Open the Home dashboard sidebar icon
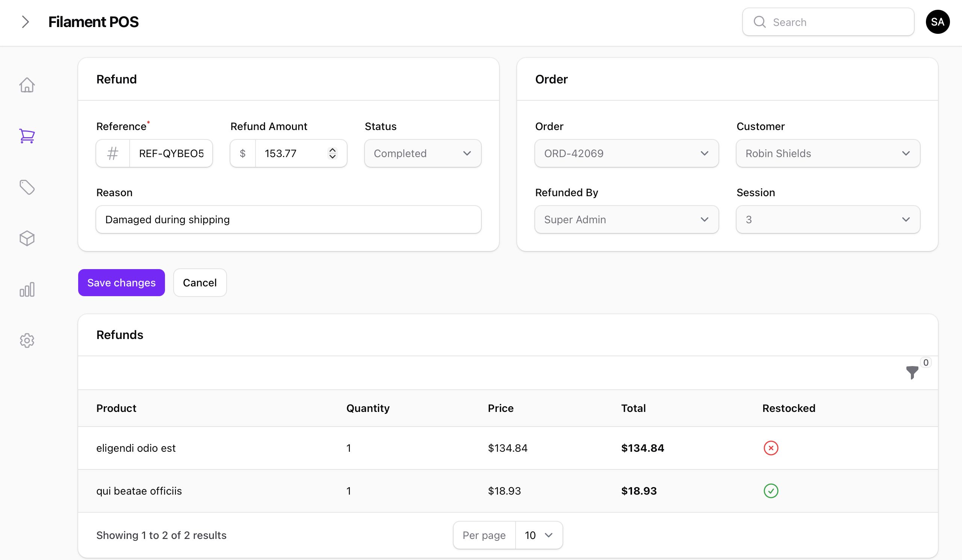Viewport: 962px width, 560px height. coord(27,85)
